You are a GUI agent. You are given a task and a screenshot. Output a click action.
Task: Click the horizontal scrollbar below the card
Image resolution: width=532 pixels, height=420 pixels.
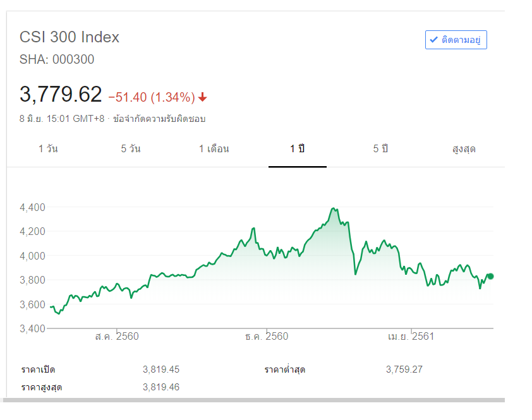tap(253, 400)
